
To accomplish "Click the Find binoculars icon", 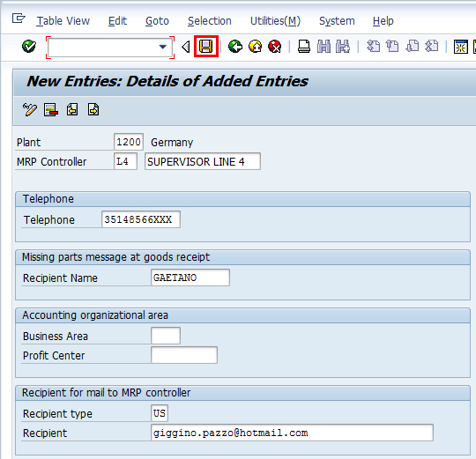I will [x=324, y=47].
